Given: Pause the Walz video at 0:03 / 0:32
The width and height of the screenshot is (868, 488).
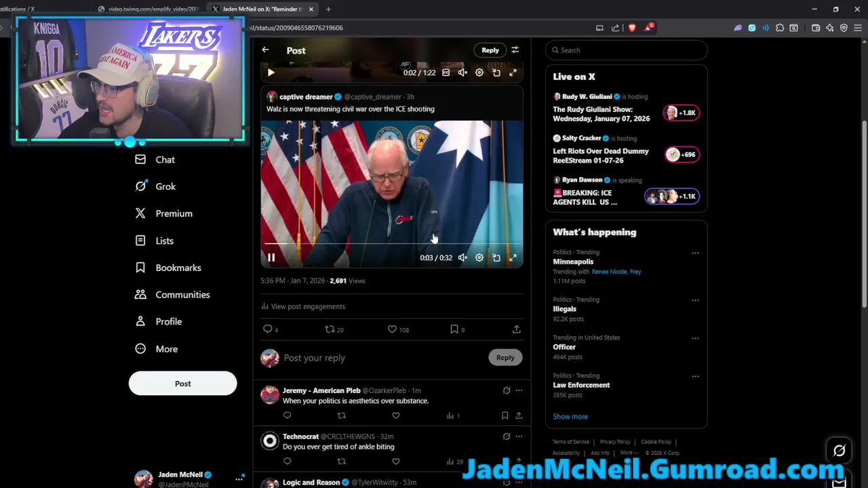Looking at the screenshot, I should 271,258.
